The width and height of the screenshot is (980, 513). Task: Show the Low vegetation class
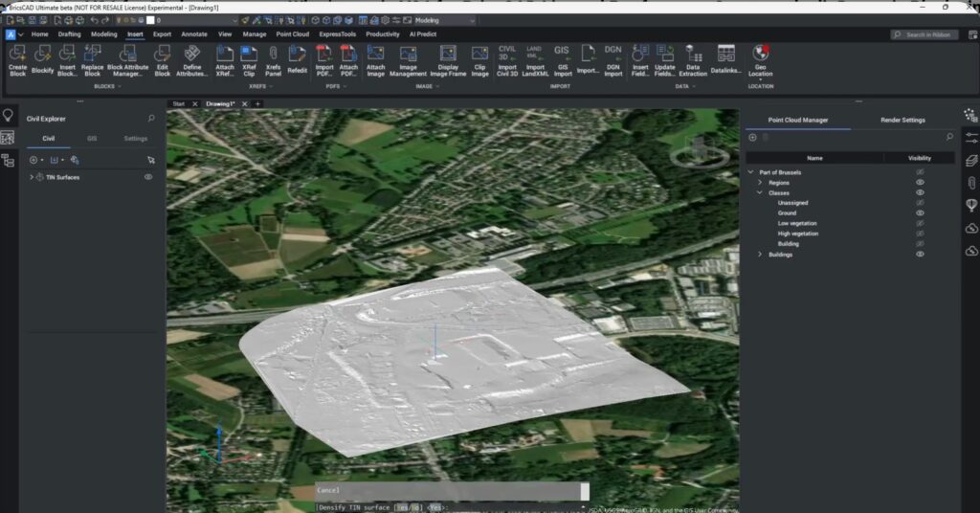click(920, 223)
